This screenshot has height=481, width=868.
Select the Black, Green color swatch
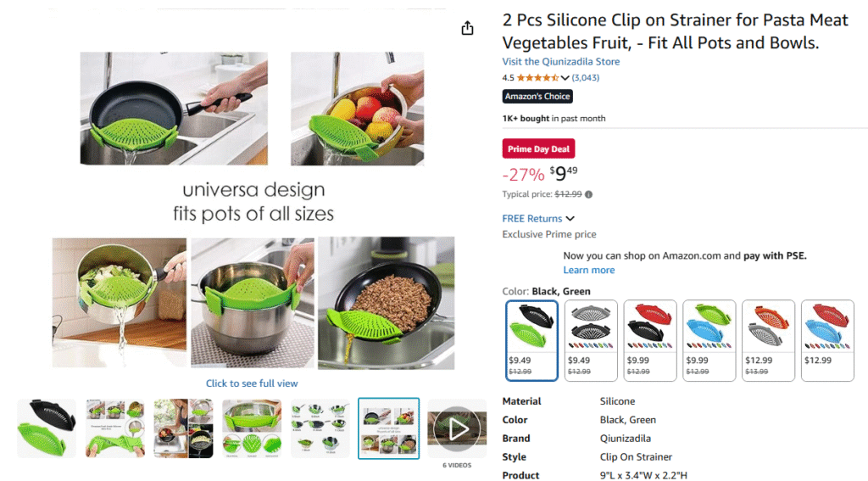pyautogui.click(x=531, y=340)
